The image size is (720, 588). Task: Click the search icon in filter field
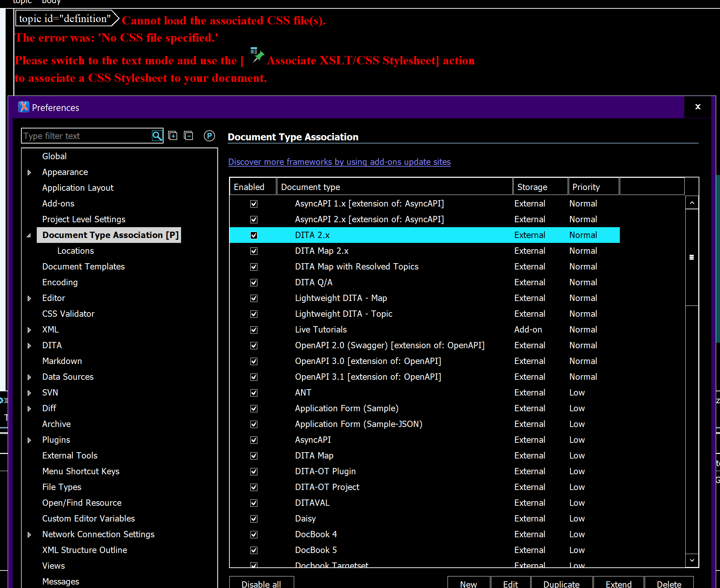[x=157, y=136]
